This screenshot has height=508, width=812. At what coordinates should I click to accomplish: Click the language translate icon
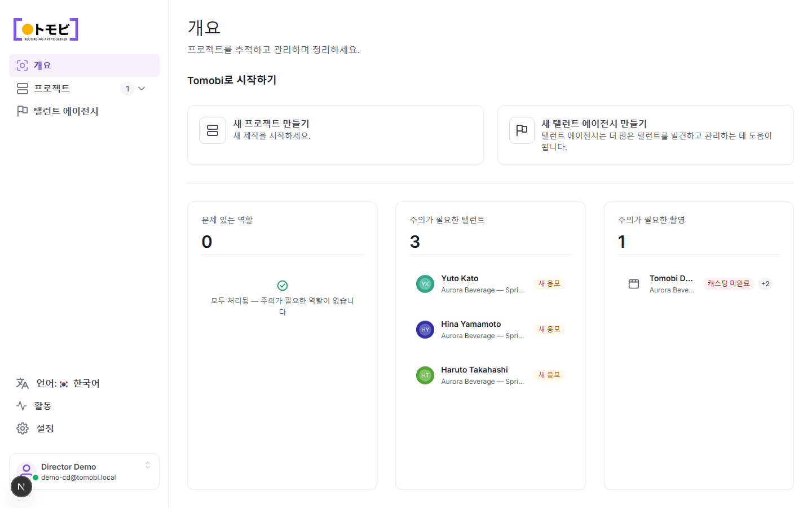coord(23,383)
